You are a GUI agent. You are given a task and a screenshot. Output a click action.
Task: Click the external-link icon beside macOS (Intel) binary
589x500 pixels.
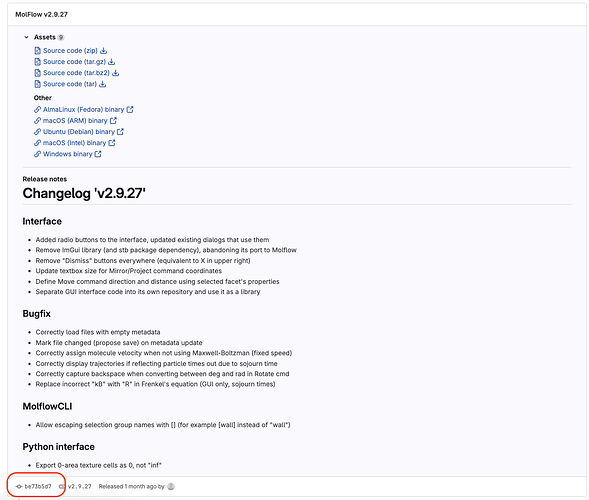pos(112,143)
